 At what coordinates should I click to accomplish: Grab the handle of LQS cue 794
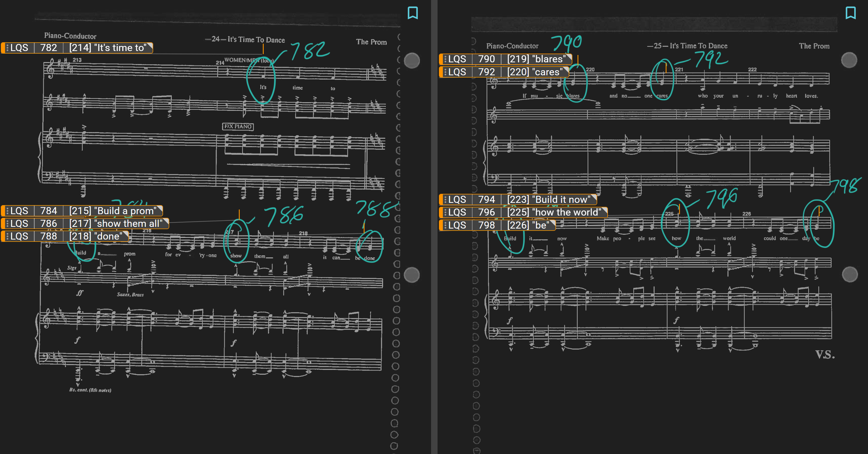pos(445,200)
